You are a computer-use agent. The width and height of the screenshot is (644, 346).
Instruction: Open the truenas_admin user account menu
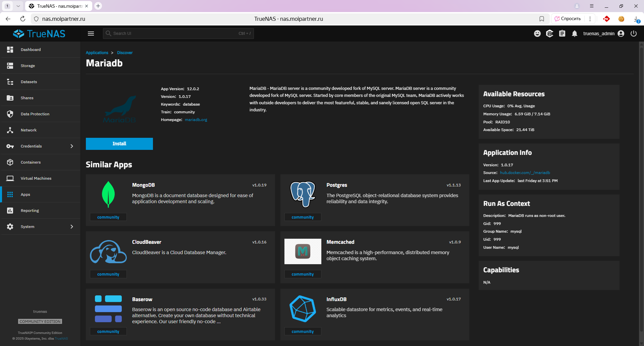coord(603,34)
